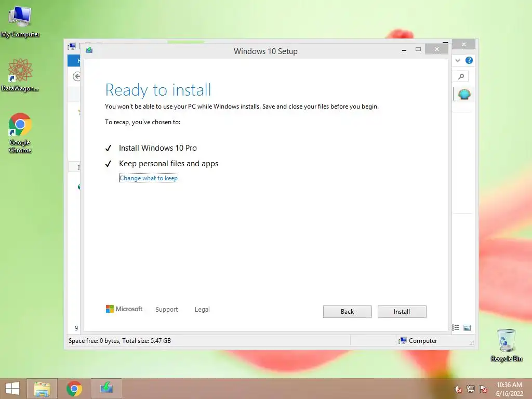Go back with the Back button

(347, 312)
